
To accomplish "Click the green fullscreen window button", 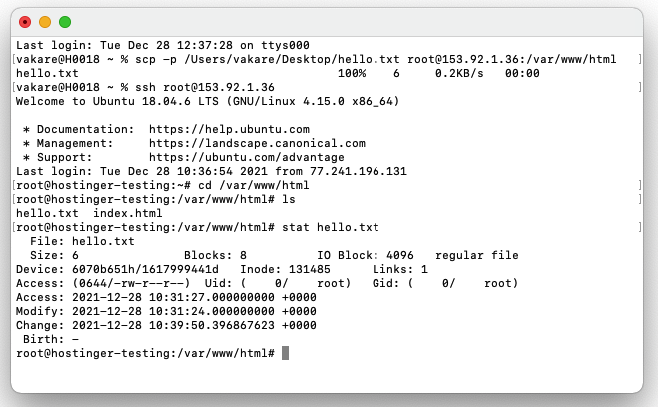I will tap(65, 22).
